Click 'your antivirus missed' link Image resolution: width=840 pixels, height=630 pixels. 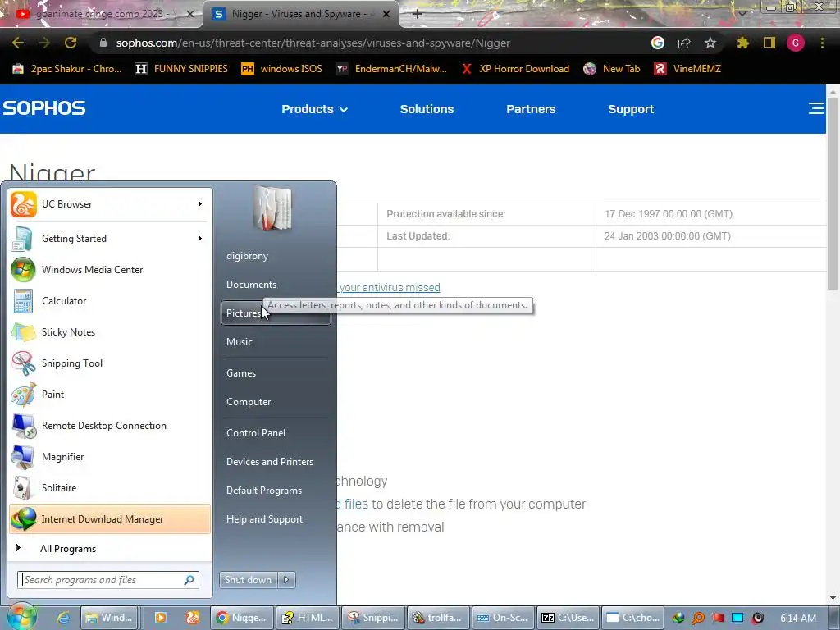click(390, 288)
